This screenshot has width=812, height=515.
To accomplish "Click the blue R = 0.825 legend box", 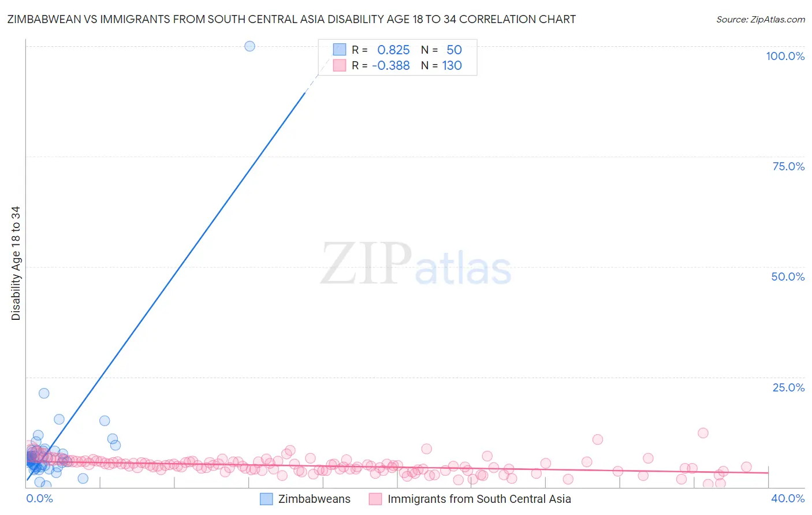I will (x=340, y=50).
